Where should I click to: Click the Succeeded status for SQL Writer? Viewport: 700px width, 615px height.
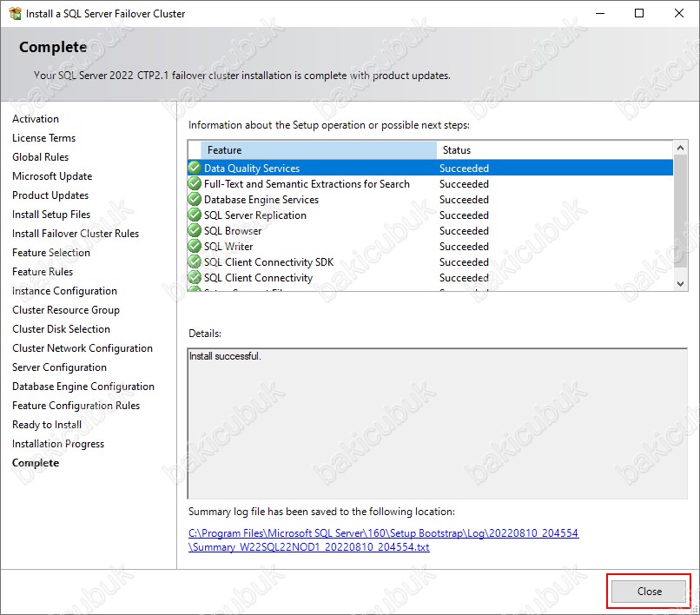[464, 246]
